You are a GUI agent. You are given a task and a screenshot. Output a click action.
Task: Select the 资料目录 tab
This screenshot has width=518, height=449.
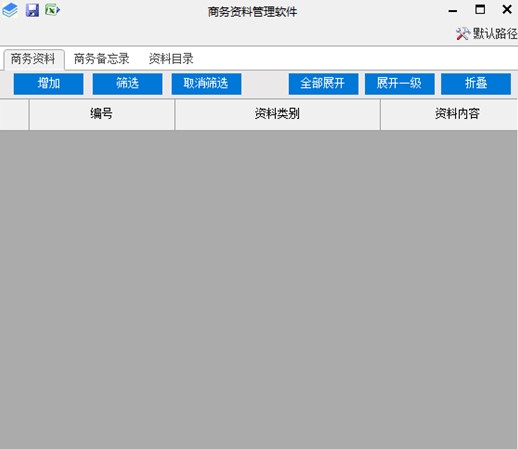click(x=171, y=59)
